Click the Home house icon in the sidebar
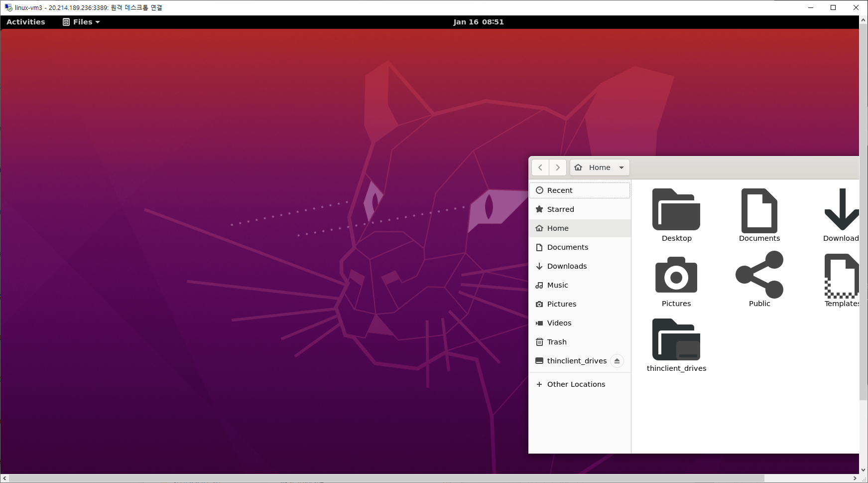Screen dimensions: 868x483 pos(539,228)
